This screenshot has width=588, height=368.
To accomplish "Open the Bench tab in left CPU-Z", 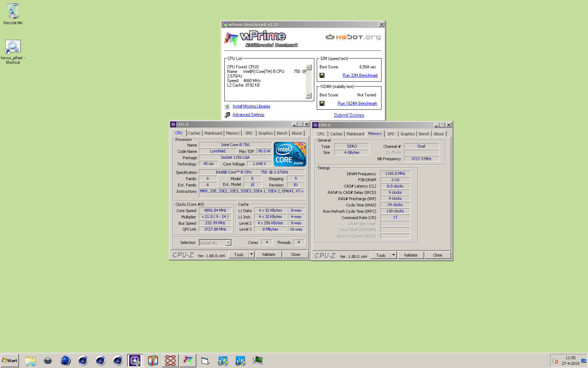I will 282,133.
